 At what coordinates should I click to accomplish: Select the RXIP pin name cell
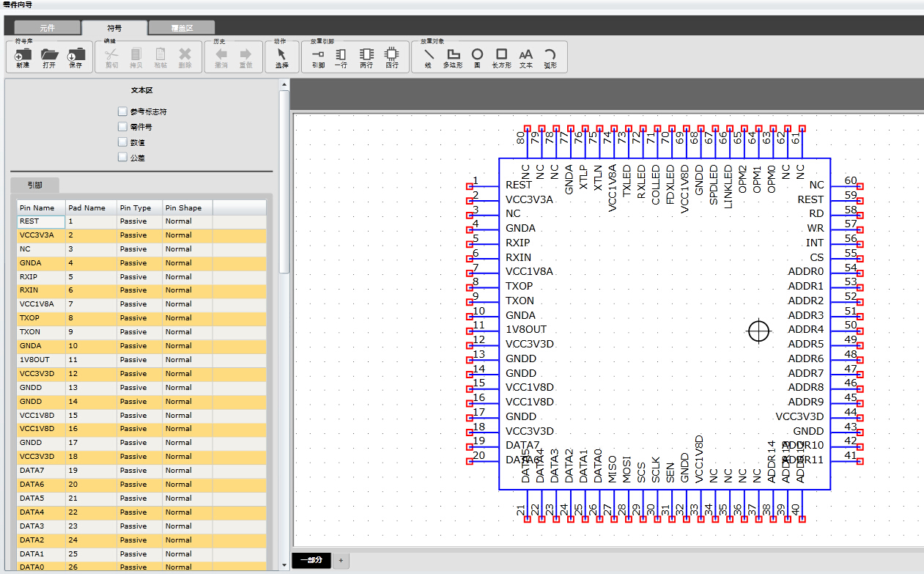tap(41, 276)
